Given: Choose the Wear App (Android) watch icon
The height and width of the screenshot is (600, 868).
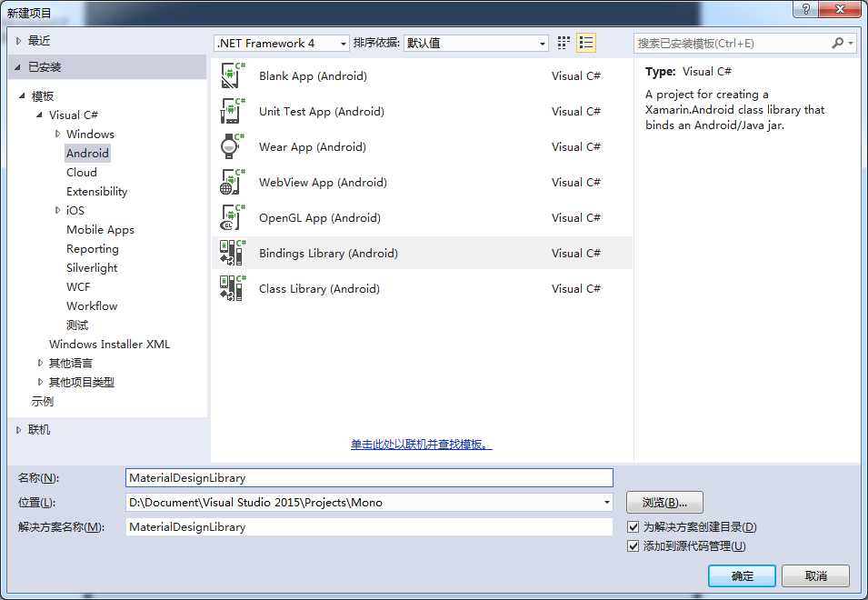Looking at the screenshot, I should [x=233, y=146].
